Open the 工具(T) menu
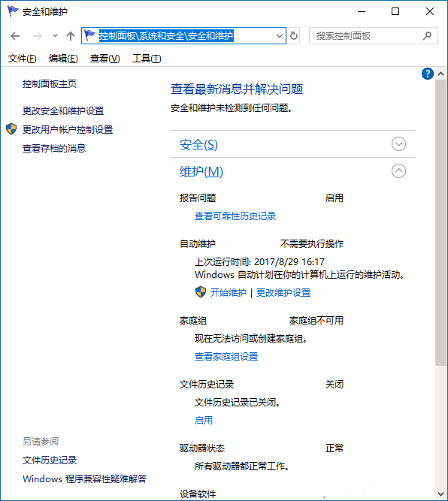The height and width of the screenshot is (501, 448). click(147, 59)
